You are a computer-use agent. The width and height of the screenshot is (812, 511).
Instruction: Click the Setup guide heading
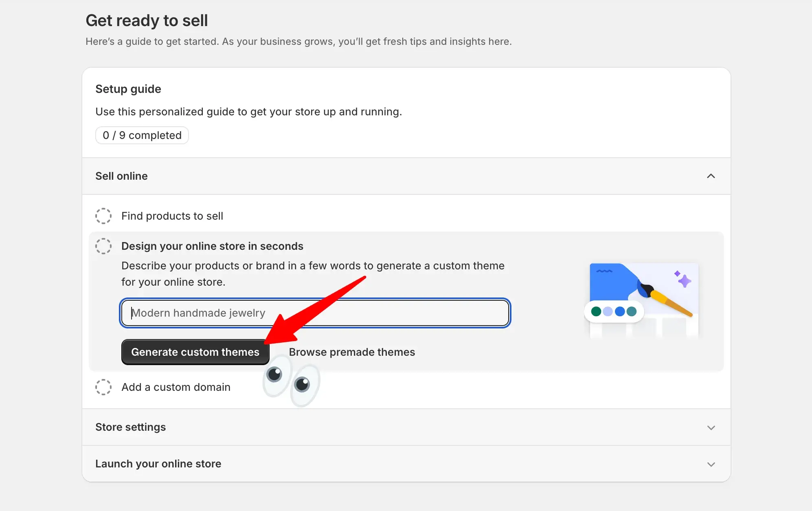(x=128, y=89)
